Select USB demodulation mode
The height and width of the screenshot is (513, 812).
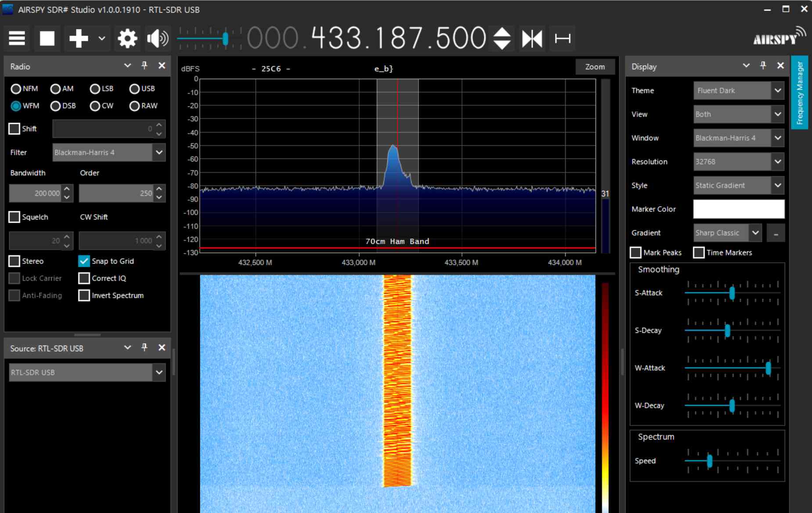tap(142, 89)
